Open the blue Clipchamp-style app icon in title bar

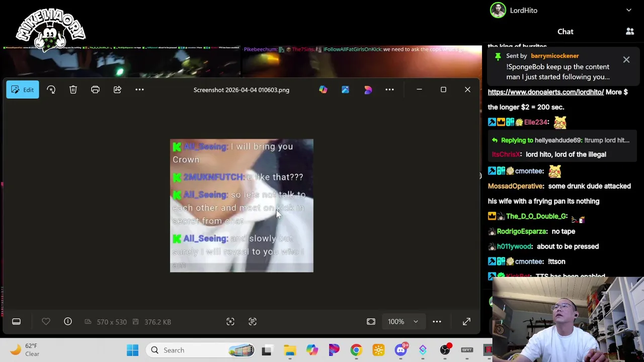(345, 89)
